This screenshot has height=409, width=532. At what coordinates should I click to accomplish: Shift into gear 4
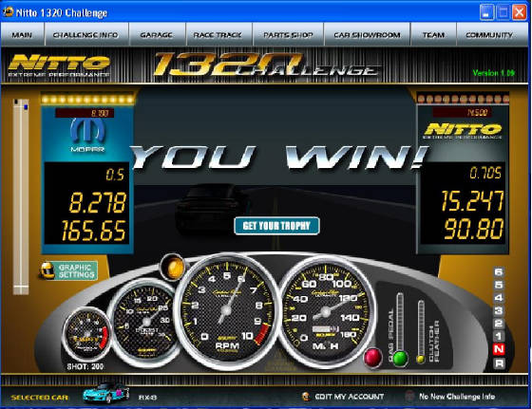[499, 298]
